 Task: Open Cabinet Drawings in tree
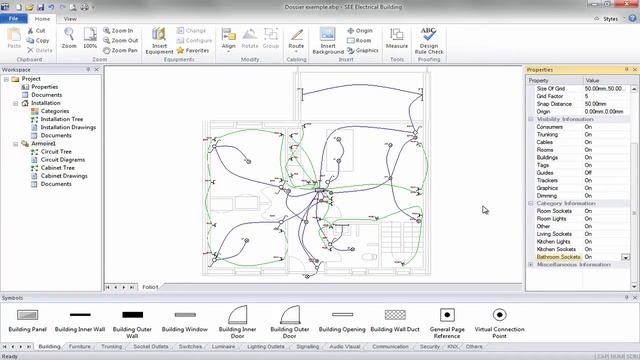point(64,176)
